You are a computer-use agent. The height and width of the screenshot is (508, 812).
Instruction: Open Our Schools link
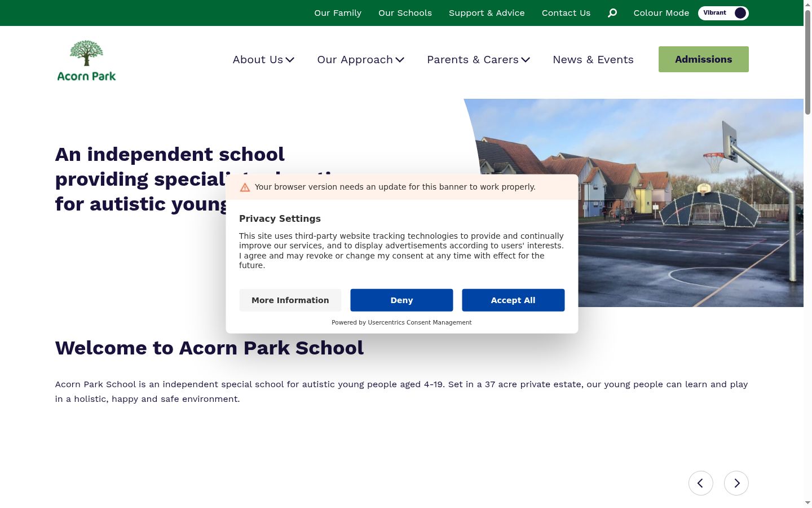pos(405,13)
